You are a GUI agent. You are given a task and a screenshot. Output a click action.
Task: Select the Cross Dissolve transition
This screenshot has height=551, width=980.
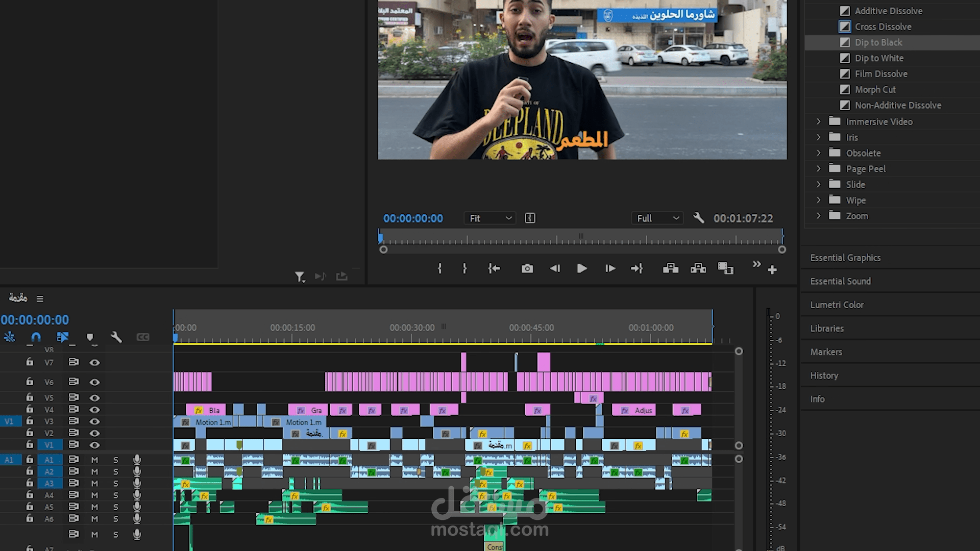883,27
